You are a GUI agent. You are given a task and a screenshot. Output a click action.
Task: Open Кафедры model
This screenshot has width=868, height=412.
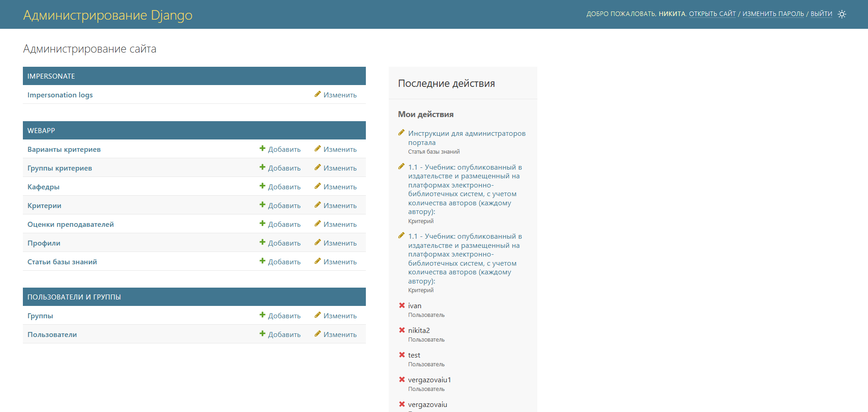coord(43,187)
